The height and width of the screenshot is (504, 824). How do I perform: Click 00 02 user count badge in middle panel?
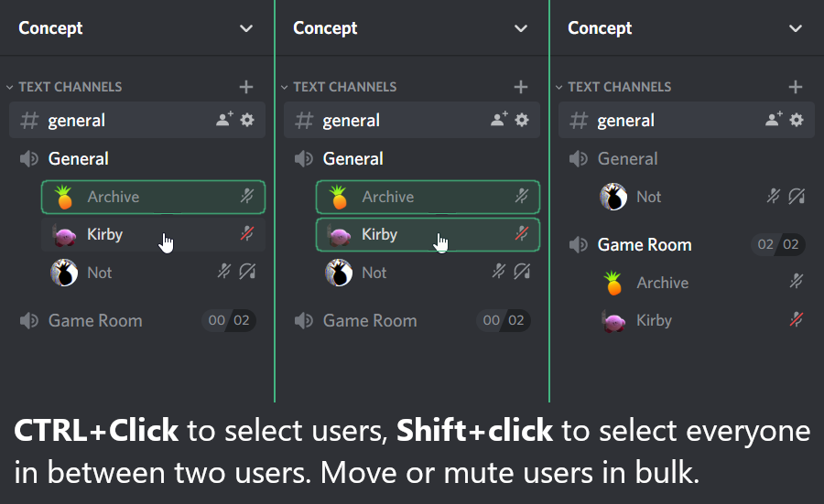(x=503, y=320)
